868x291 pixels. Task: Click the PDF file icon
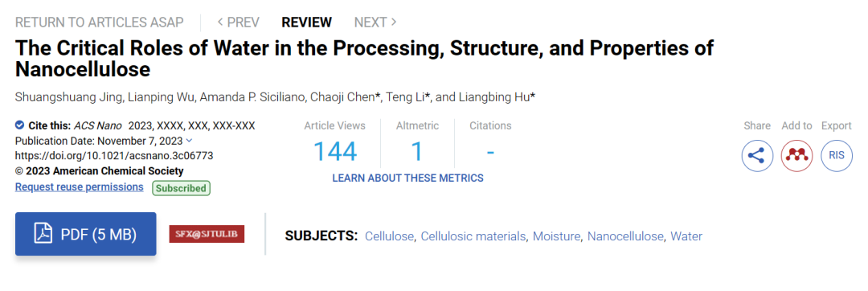click(x=43, y=235)
